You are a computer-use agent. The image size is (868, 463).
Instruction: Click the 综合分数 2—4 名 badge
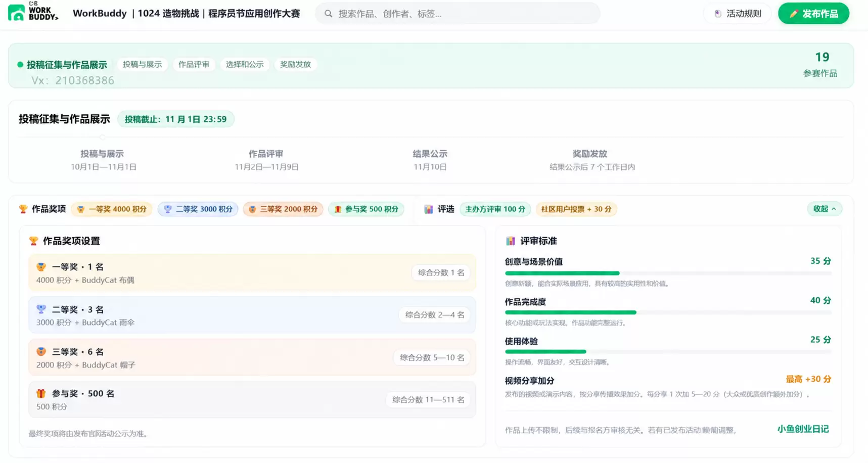point(435,314)
